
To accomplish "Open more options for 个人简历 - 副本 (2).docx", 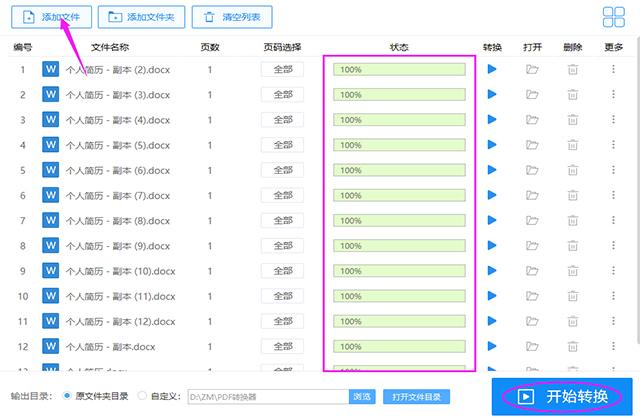I will point(613,69).
